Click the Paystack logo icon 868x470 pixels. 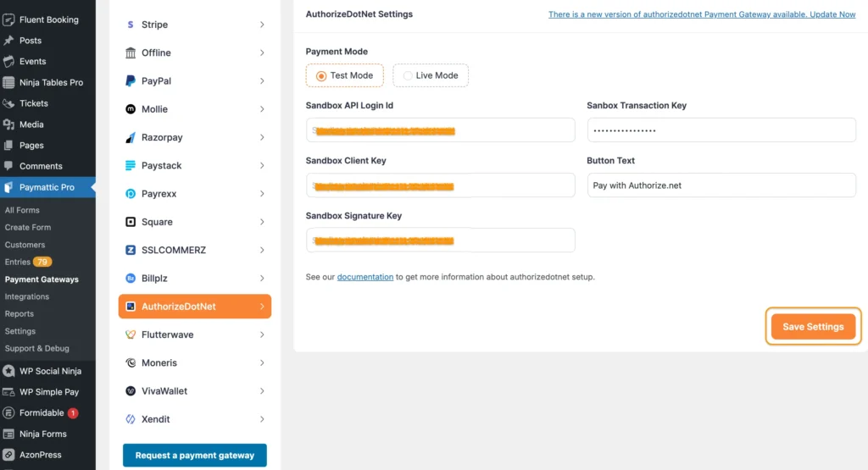click(x=130, y=165)
